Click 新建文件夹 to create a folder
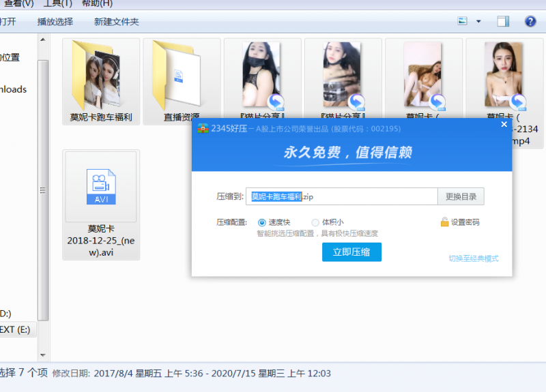The image size is (546, 392). coord(116,22)
